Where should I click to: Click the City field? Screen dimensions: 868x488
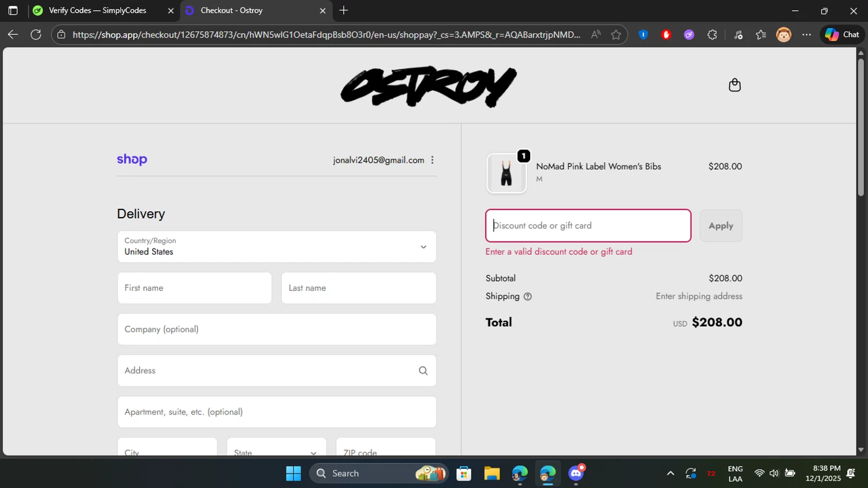point(167,447)
